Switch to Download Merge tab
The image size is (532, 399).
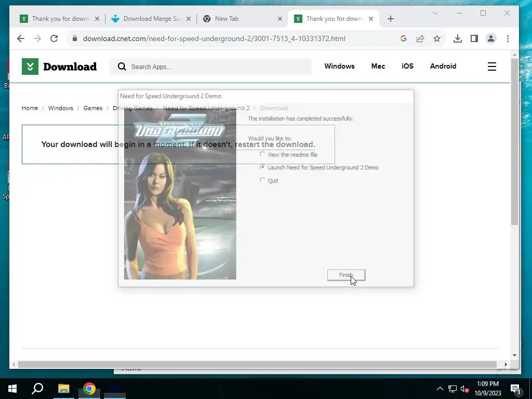[x=152, y=19]
